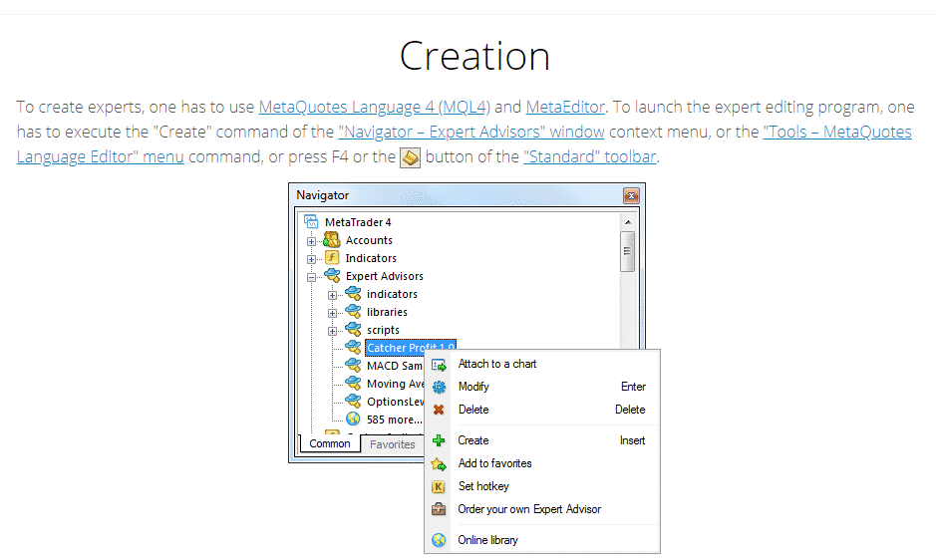This screenshot has width=936, height=560.
Task: Open the "585 more..." entry
Action: [394, 420]
